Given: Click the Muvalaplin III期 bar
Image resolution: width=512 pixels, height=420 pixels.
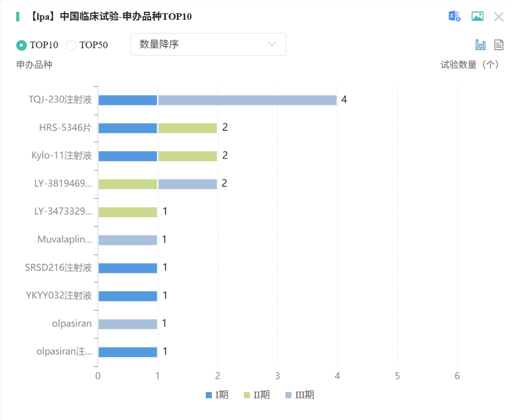Looking at the screenshot, I should 128,240.
